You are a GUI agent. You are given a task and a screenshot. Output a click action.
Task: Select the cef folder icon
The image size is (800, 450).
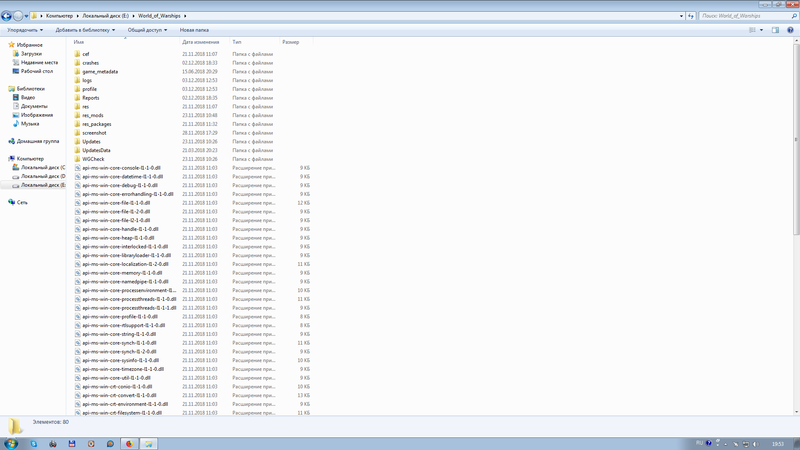78,54
